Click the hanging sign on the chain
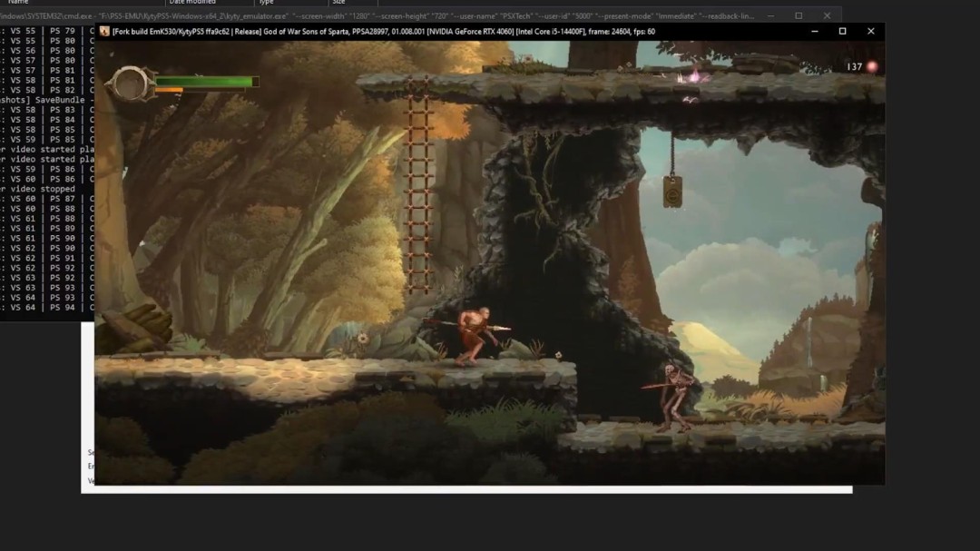Screen dimensions: 980x551 [x=672, y=192]
